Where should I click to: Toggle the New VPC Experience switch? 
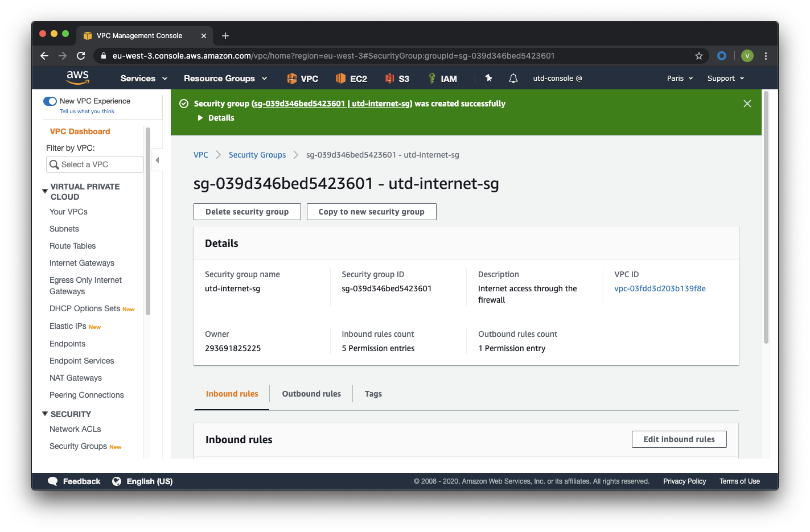[x=50, y=101]
